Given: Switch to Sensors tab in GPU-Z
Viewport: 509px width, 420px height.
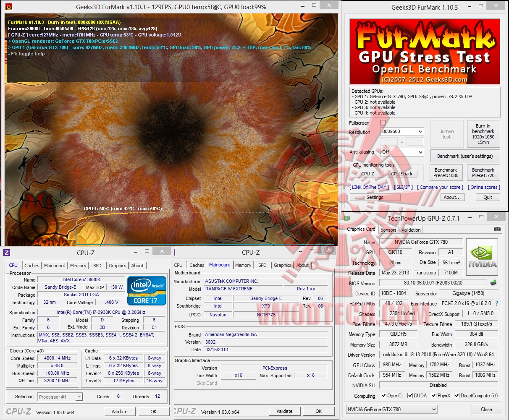Looking at the screenshot, I should point(388,230).
